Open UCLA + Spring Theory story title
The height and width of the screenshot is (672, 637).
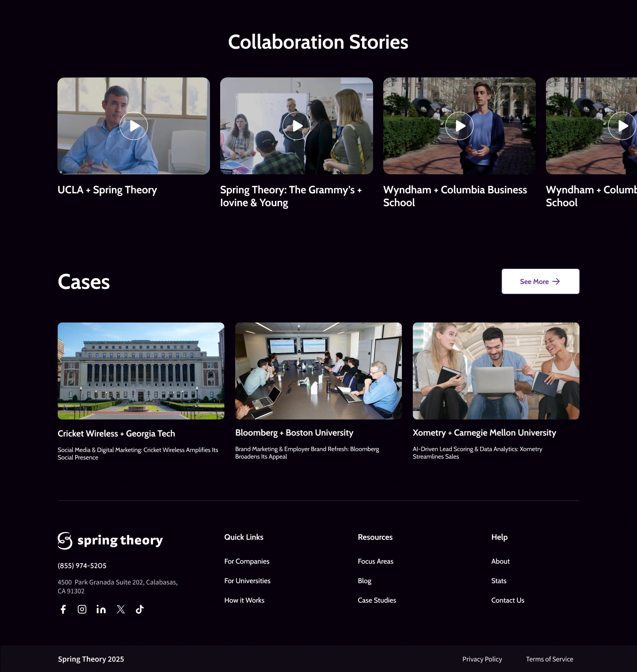tap(107, 190)
